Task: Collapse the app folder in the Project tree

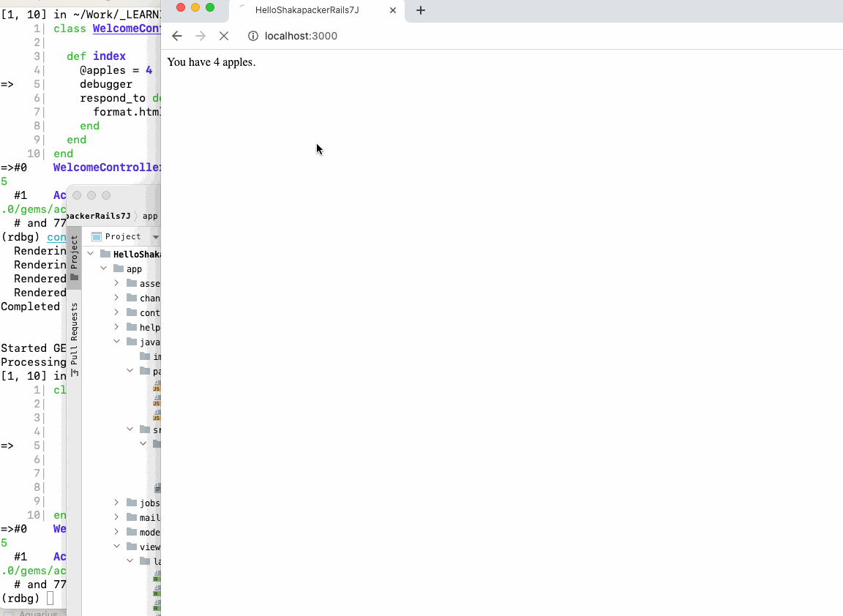Action: click(x=103, y=268)
